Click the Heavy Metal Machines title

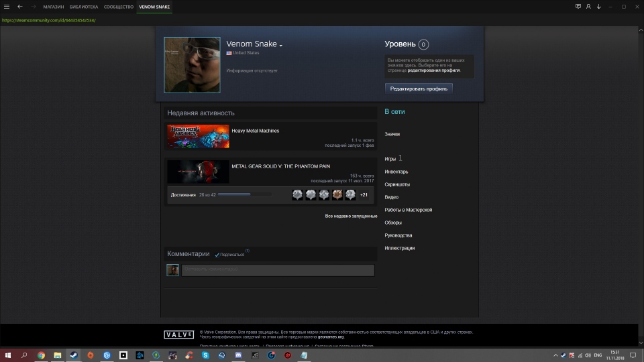tap(256, 131)
